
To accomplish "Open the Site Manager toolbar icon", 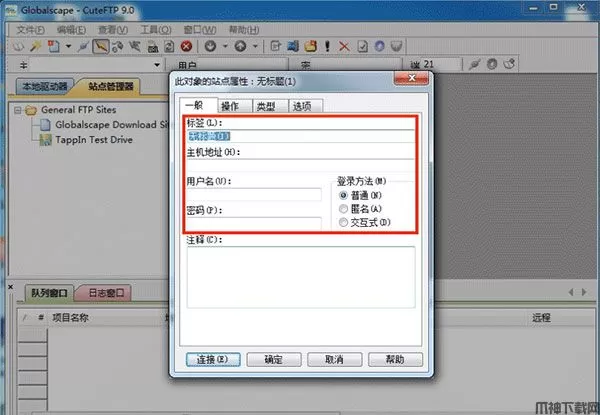I will [x=18, y=47].
